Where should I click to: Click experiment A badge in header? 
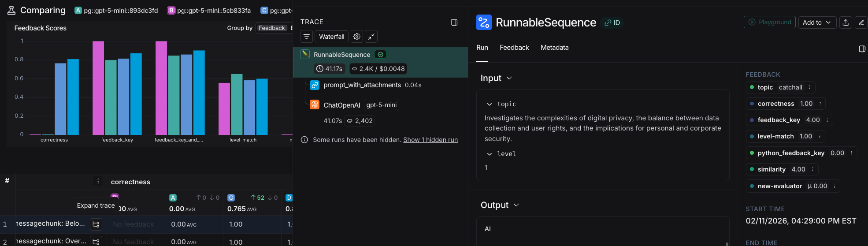tap(78, 11)
